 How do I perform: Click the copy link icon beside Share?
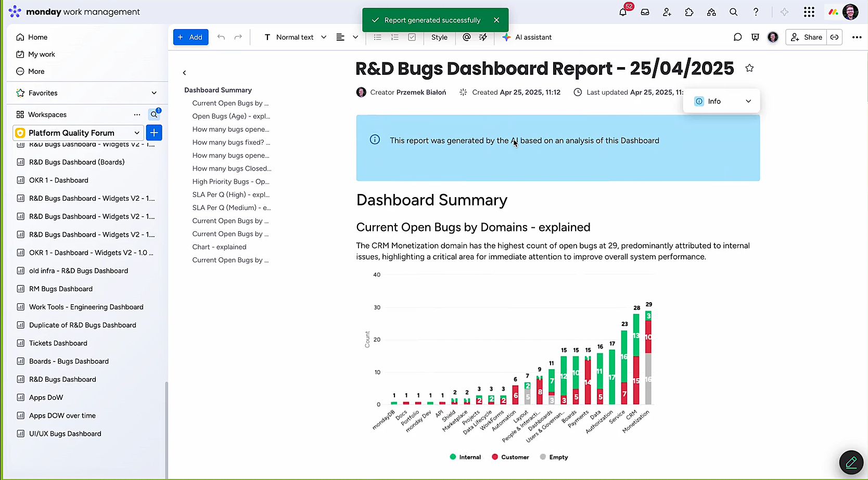click(835, 37)
